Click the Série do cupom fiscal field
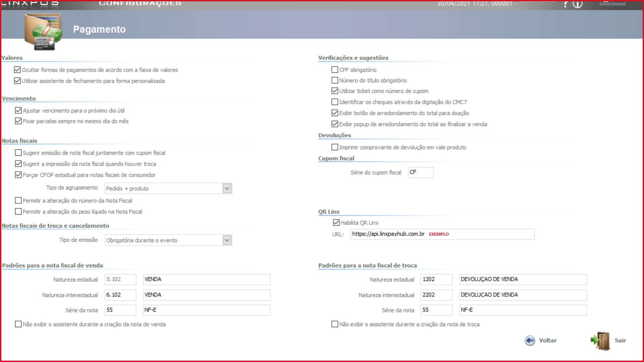644x362 pixels. (x=421, y=172)
